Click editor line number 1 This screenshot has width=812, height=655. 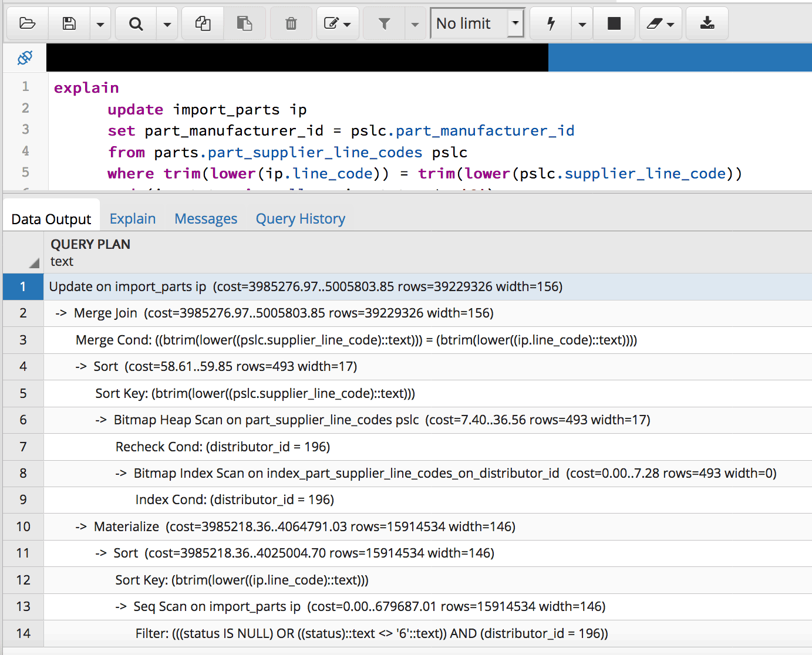(25, 87)
